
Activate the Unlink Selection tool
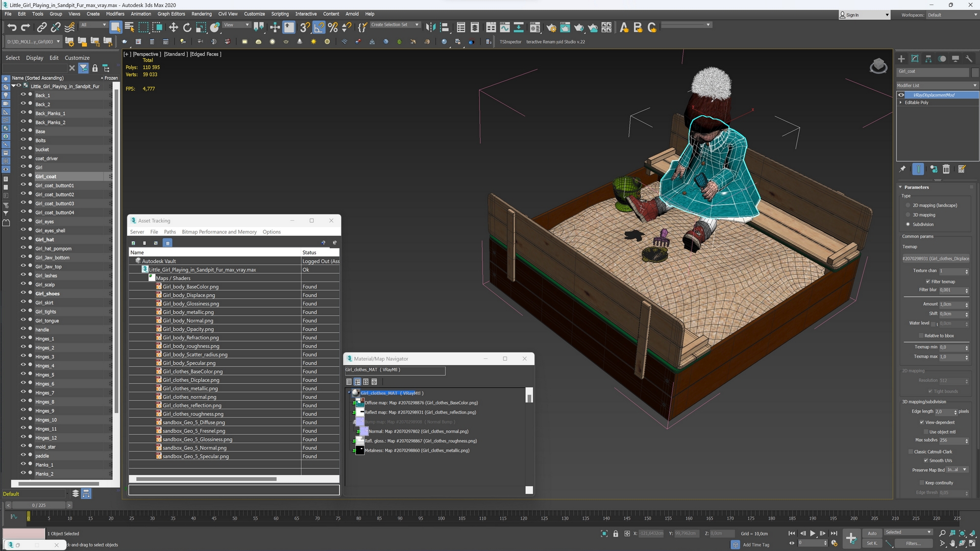tap(56, 27)
